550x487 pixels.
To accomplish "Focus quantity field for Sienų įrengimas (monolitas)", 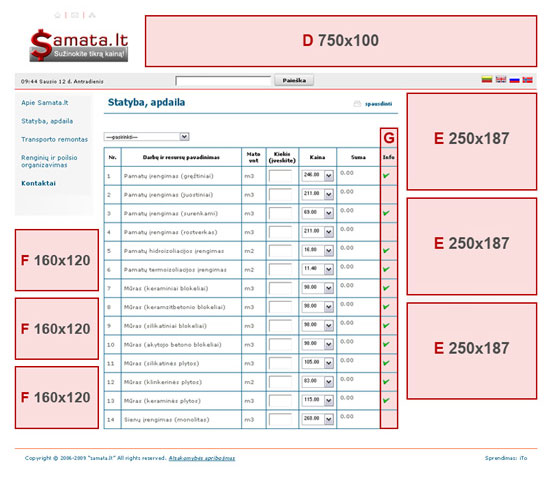I will click(x=280, y=419).
